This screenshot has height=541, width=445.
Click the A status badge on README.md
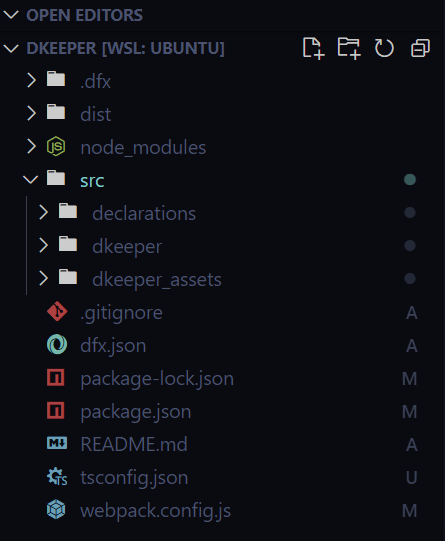[x=412, y=444]
